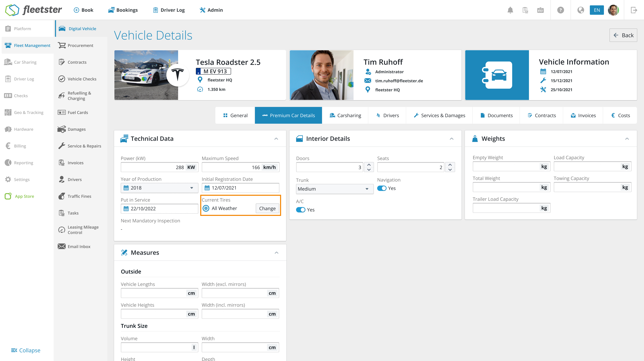Toggle the A/C switch

point(301,210)
